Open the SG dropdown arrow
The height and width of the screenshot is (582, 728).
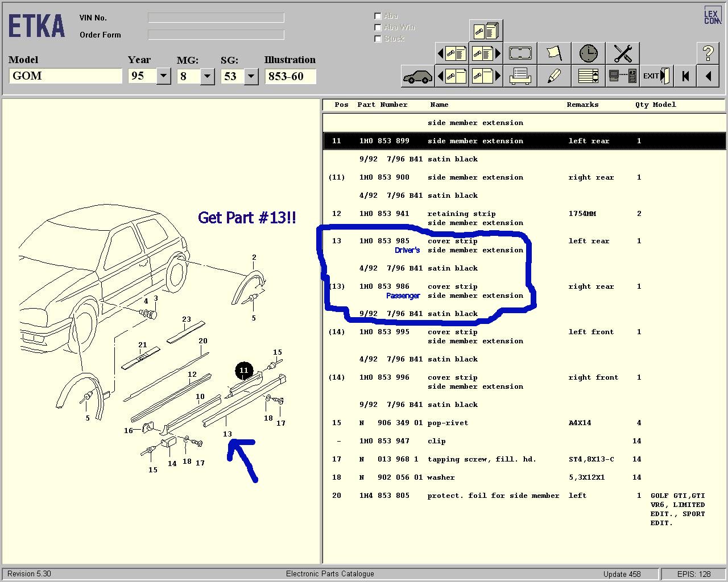tap(251, 76)
